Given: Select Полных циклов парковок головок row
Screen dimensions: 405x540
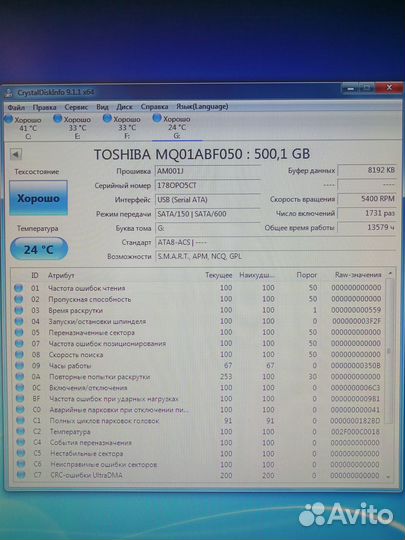Looking at the screenshot, I should click(198, 420).
